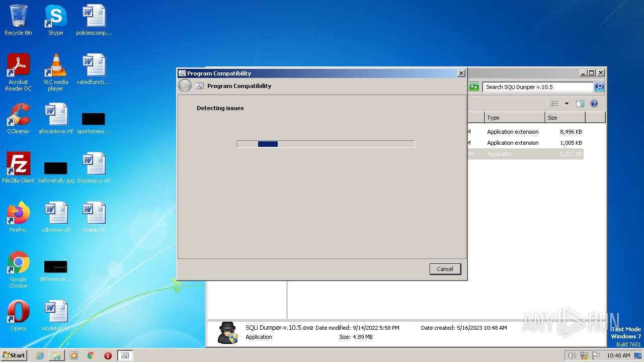The width and height of the screenshot is (644, 362).
Task: Open yearle.rtf document
Action: (x=94, y=217)
